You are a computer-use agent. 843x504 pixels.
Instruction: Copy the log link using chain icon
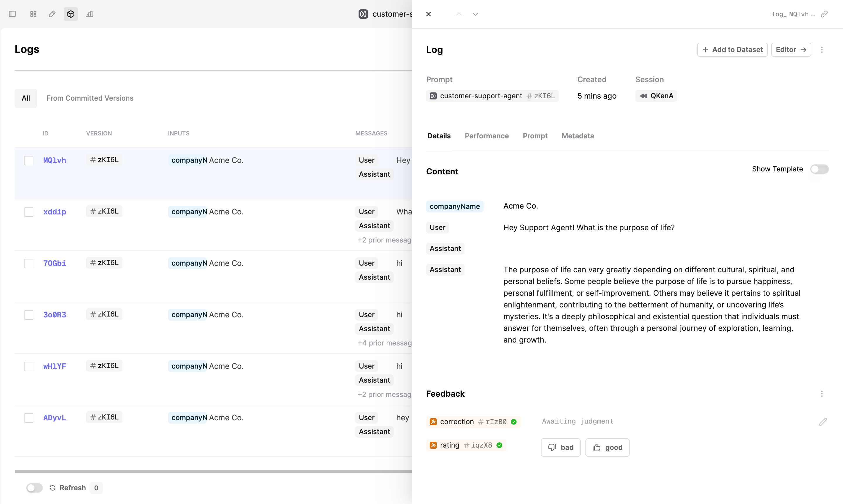point(825,14)
